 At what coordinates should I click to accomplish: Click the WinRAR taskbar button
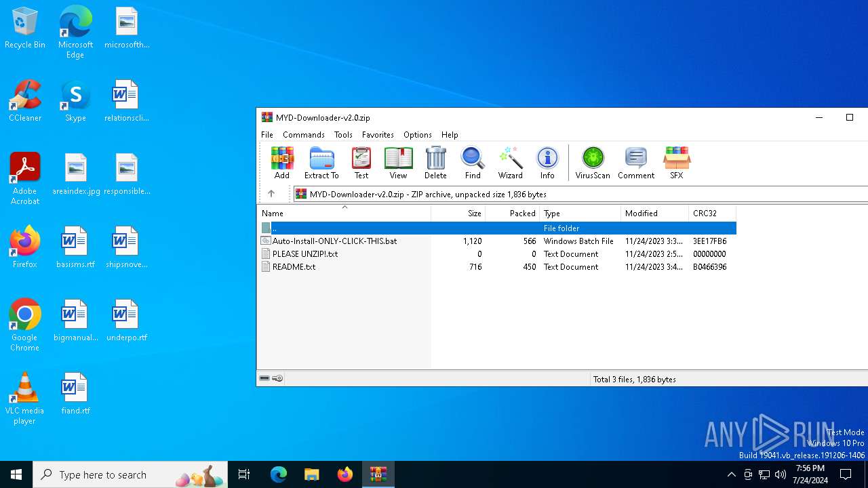(x=378, y=474)
